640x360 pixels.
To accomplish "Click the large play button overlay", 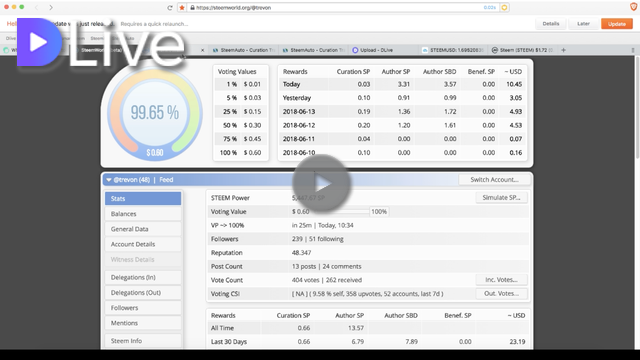I will (x=322, y=184).
